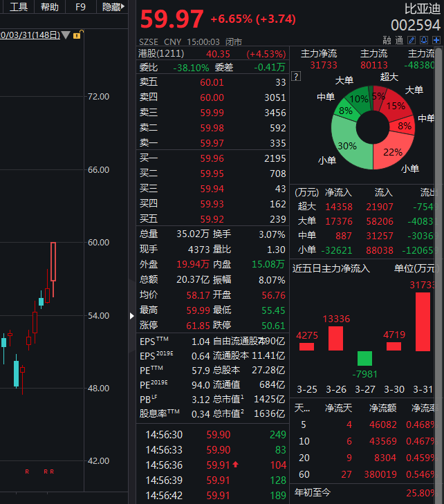Expand the 隐藏 menu dropdown arrow
This screenshot has width=444, height=504.
[x=124, y=7]
